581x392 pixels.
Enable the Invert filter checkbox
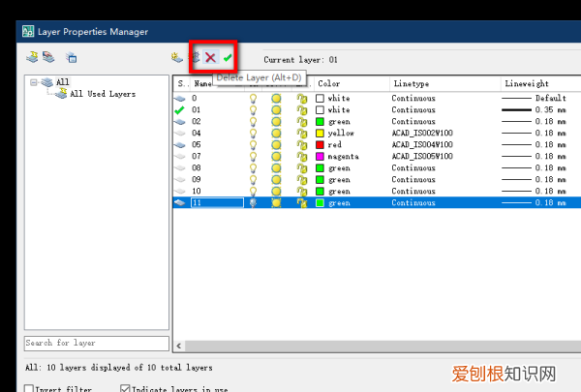click(x=30, y=389)
